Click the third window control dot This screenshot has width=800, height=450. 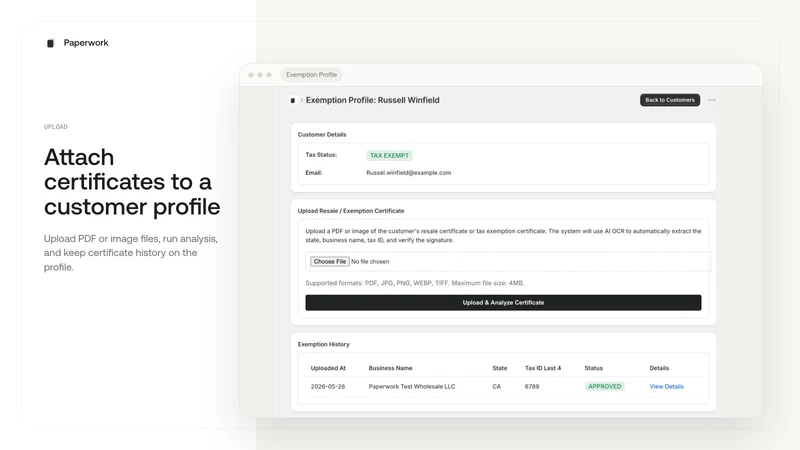(x=269, y=75)
